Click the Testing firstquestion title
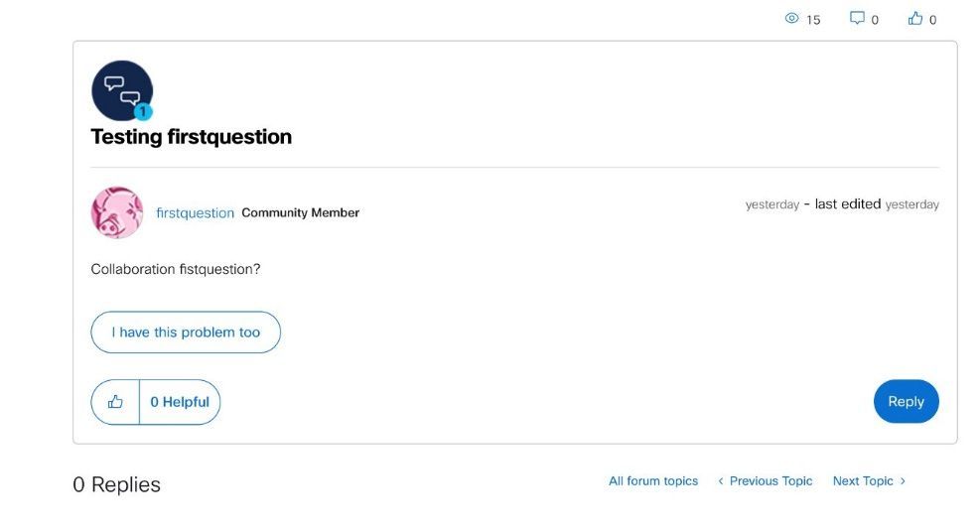 click(192, 137)
